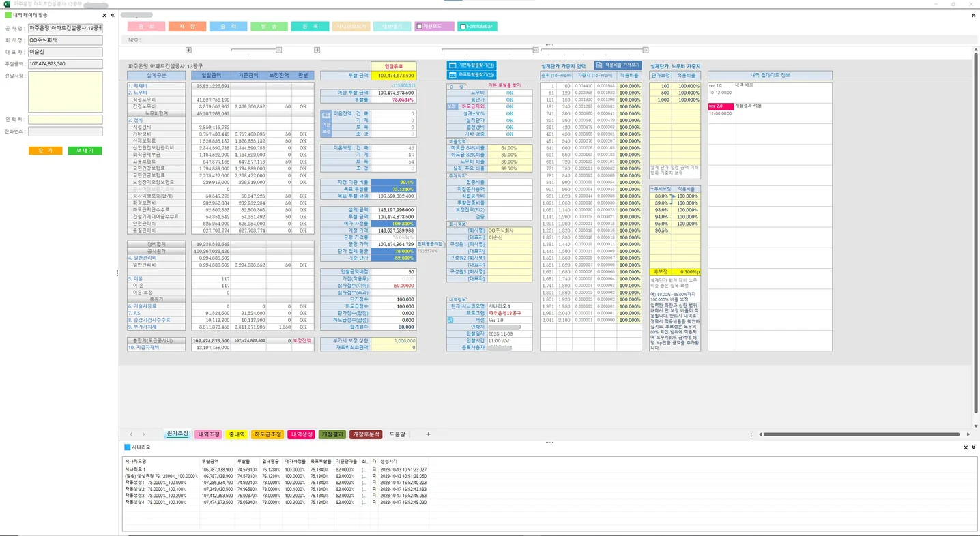Click the green 내역 데이터 발송 panel icon
The image size is (980, 536).
8,15
